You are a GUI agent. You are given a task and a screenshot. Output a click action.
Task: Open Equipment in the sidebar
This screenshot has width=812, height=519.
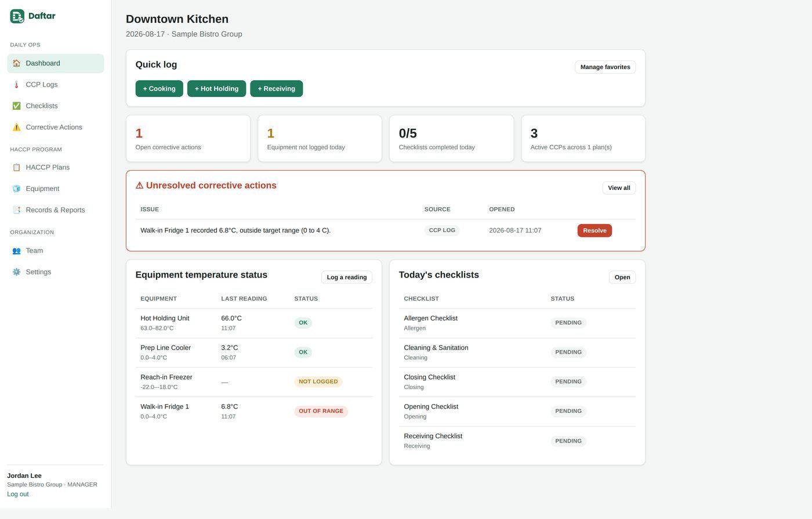(55, 189)
